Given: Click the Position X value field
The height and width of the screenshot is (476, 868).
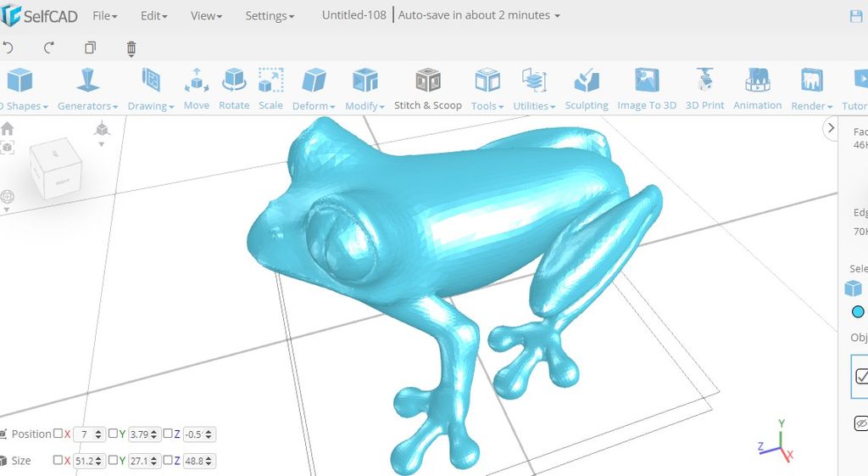Looking at the screenshot, I should pyautogui.click(x=89, y=434).
